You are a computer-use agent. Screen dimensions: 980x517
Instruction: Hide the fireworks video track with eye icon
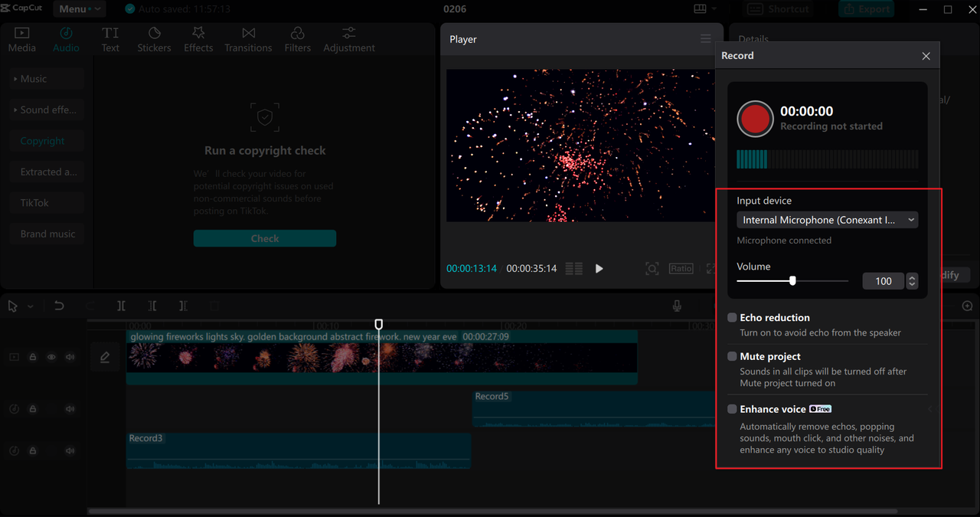point(51,357)
